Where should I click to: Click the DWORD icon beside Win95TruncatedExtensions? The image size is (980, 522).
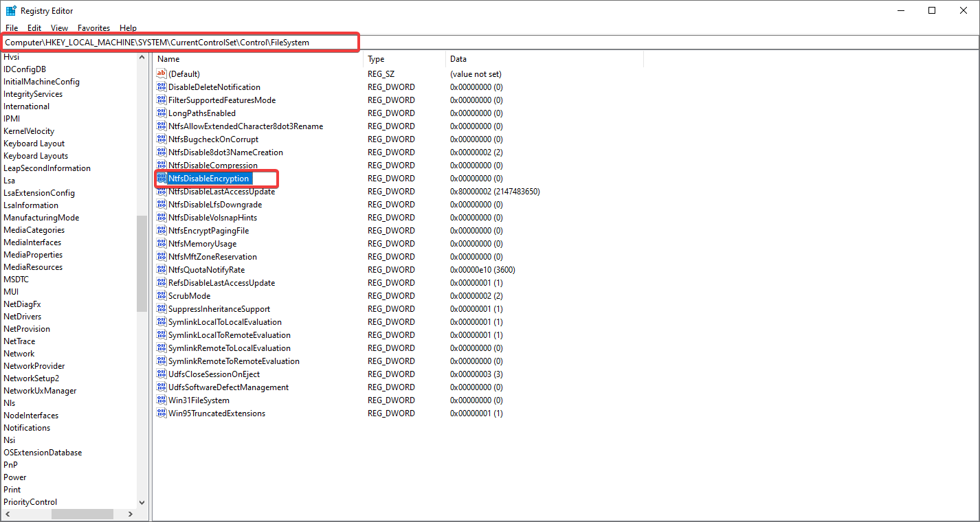(x=159, y=413)
